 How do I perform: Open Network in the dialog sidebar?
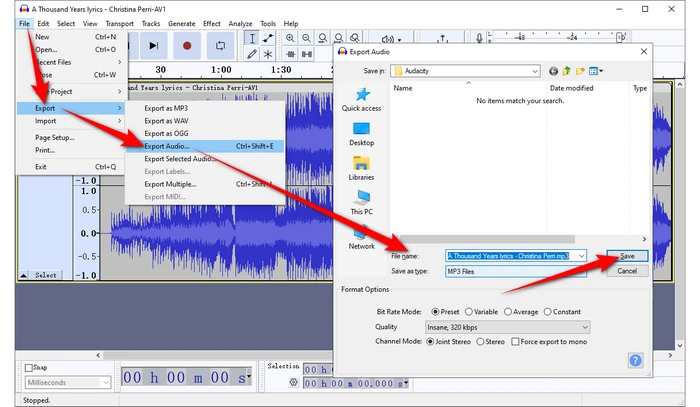click(362, 239)
